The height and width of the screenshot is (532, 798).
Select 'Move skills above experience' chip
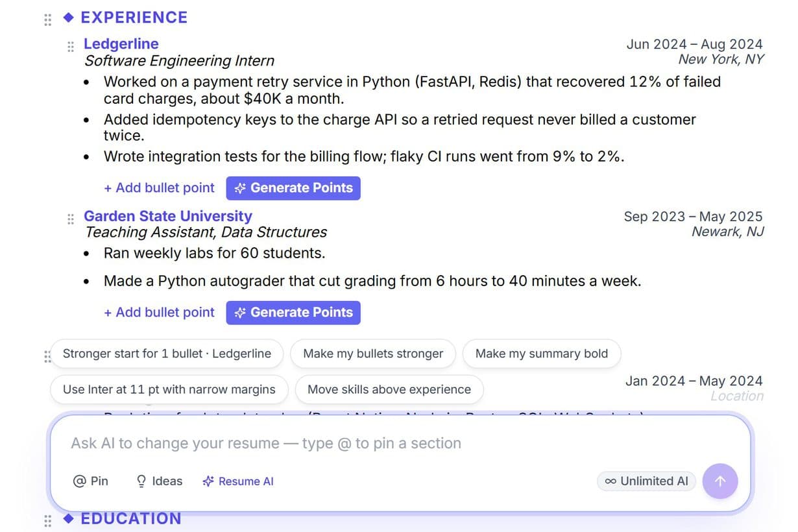tap(389, 389)
